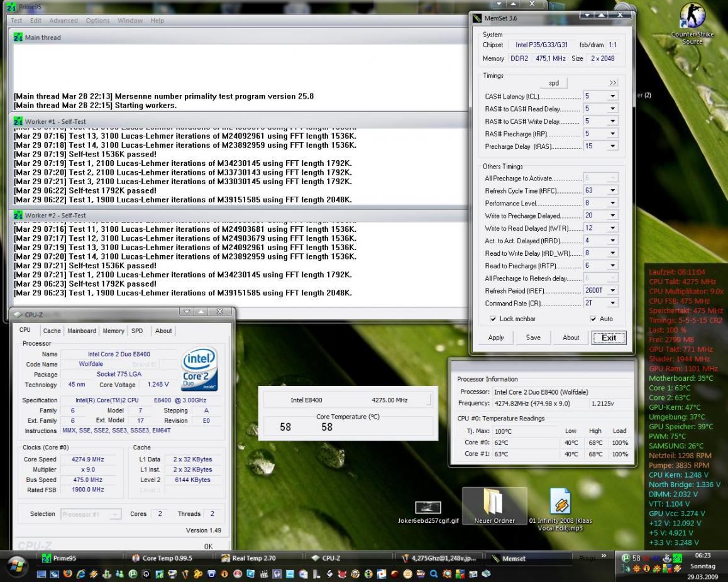
Task: Open the Refresh Cycle Time (tRFC) dropdown
Action: (612, 190)
